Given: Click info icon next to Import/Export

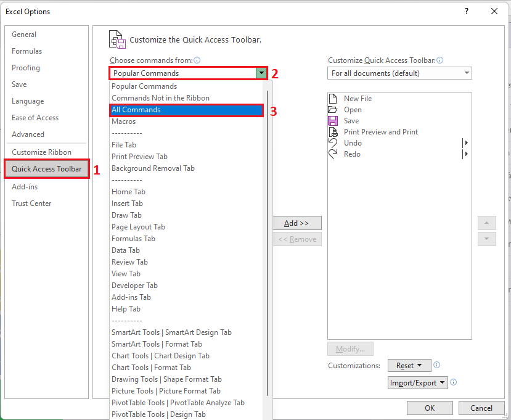Looking at the screenshot, I should point(453,382).
